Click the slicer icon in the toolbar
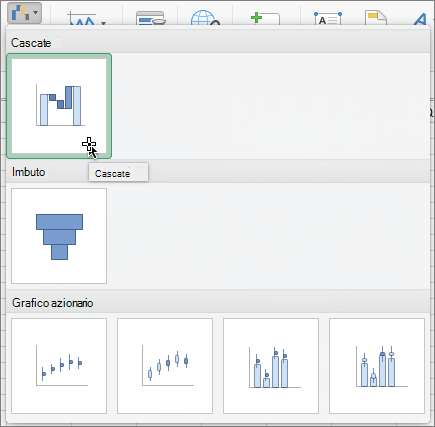The image size is (435, 427). pos(151,19)
